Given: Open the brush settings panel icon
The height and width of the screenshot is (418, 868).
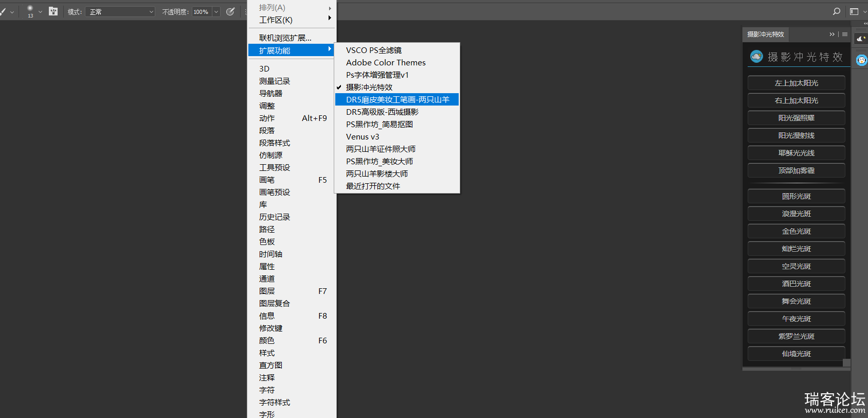Looking at the screenshot, I should [53, 11].
